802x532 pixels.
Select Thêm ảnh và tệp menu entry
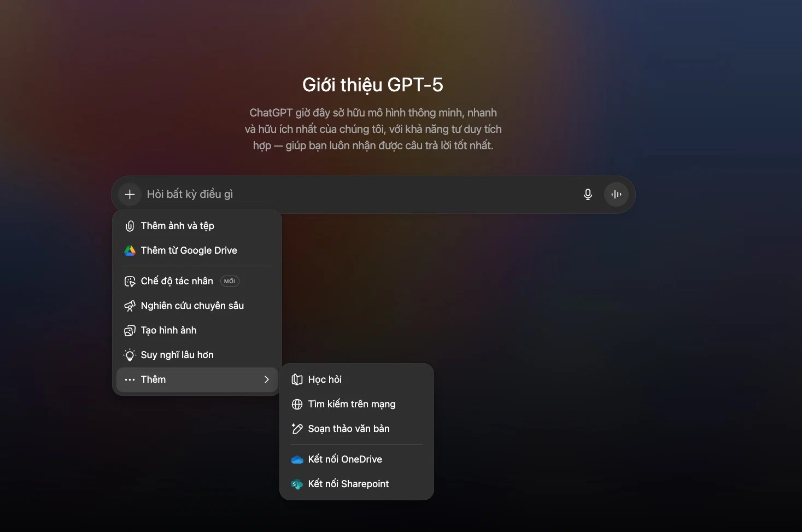[x=197, y=226]
